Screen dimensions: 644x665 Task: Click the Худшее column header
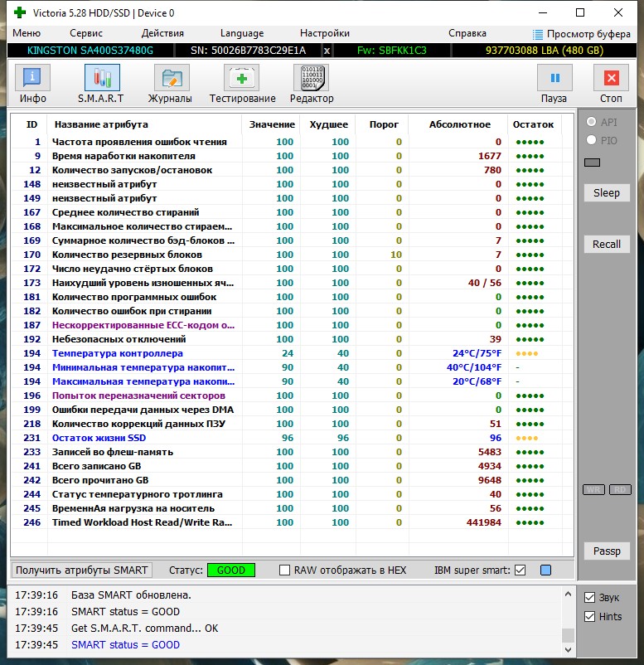tap(328, 124)
